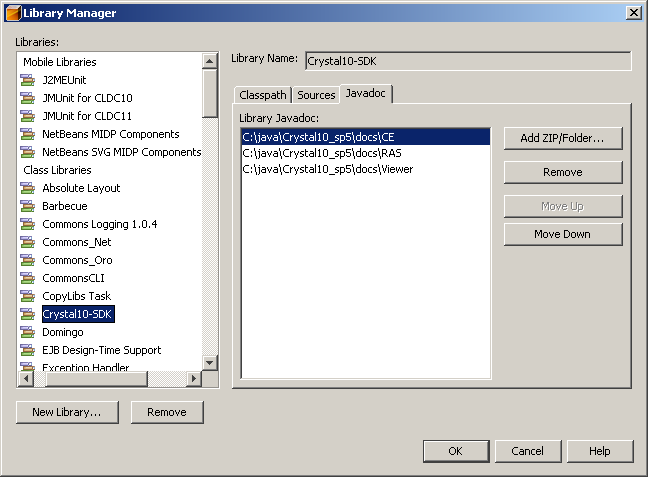
Task: Click the CommonsCLI library icon
Action: [x=28, y=278]
